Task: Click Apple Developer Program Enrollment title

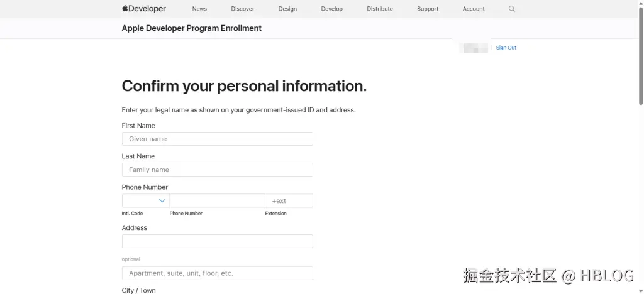Action: pyautogui.click(x=192, y=28)
